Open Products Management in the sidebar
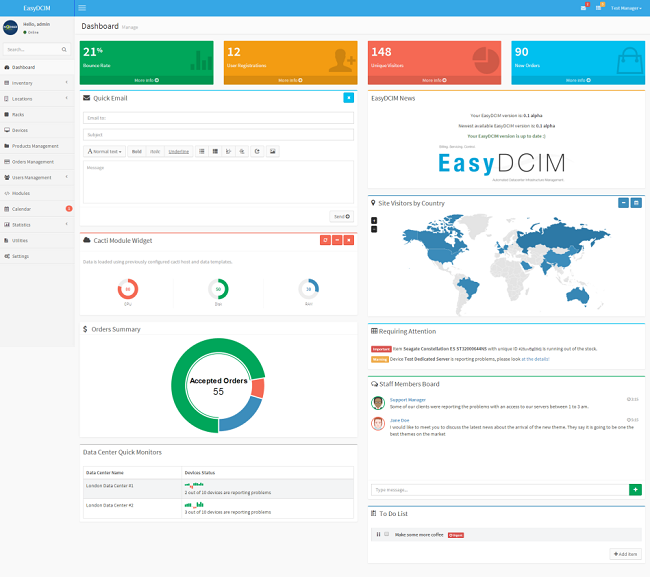 click(x=37, y=146)
